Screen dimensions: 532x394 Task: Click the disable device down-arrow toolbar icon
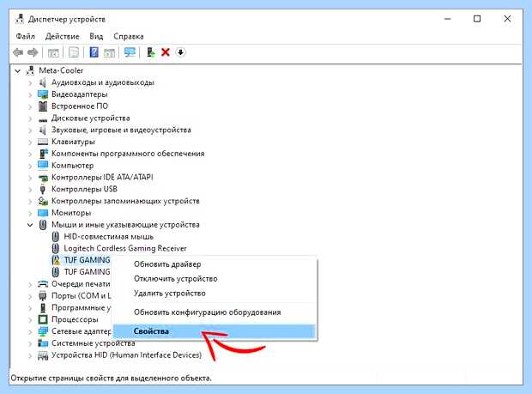(x=180, y=52)
